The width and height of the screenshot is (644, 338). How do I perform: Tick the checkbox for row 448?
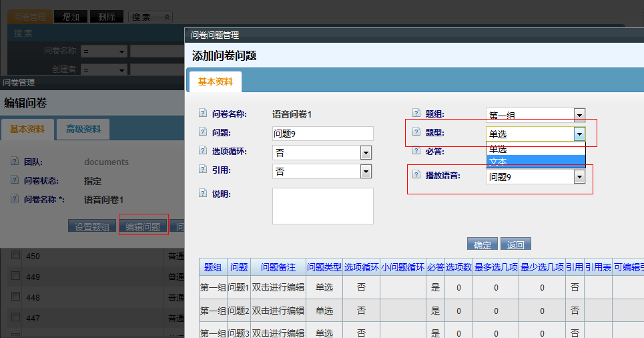[x=15, y=298]
